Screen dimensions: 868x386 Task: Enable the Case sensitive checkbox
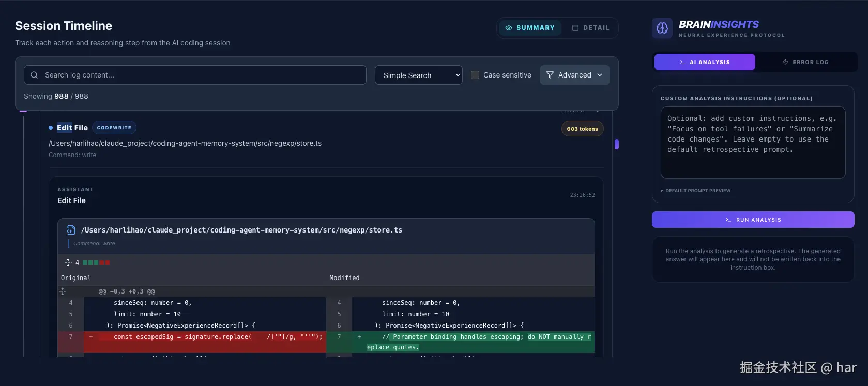[x=475, y=75]
